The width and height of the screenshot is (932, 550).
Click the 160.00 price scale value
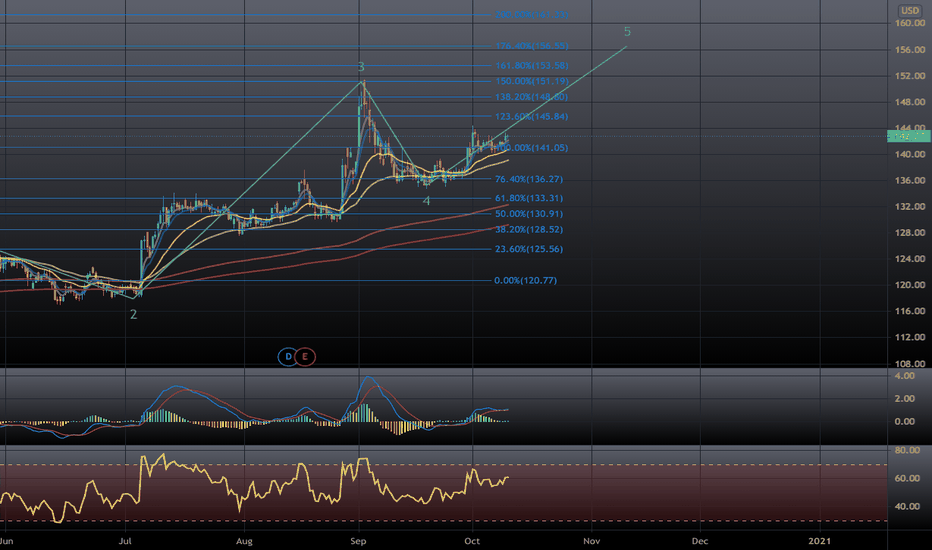(x=910, y=23)
